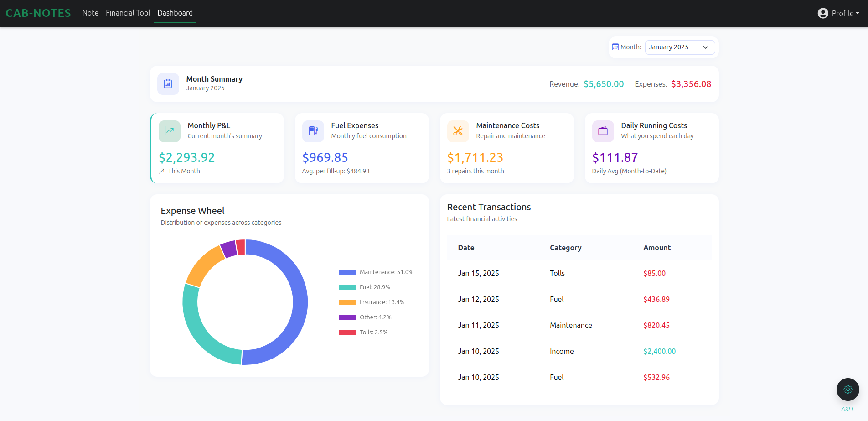The image size is (868, 421).
Task: Click the Maintenance blue legend swatch
Action: coord(347,272)
